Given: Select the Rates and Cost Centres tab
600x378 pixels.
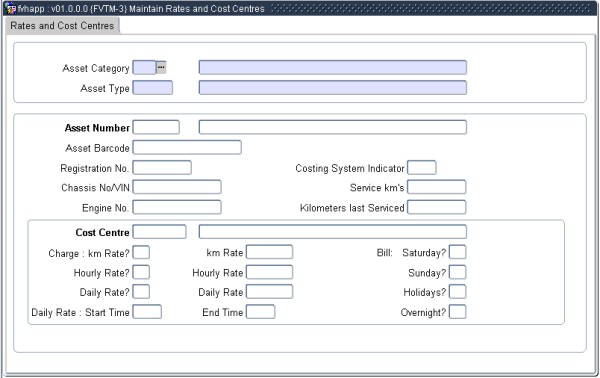Looking at the screenshot, I should (62, 26).
